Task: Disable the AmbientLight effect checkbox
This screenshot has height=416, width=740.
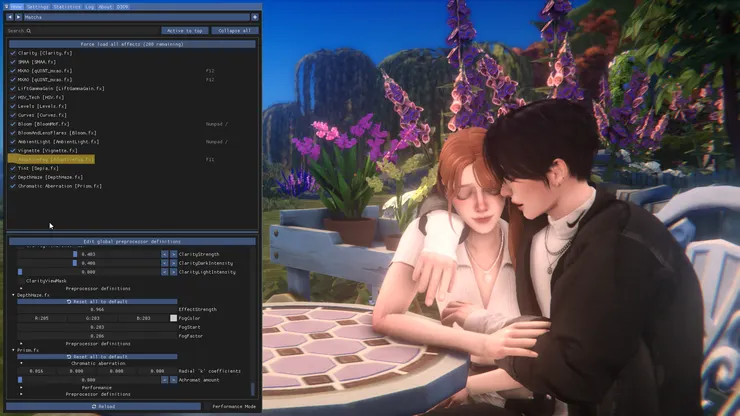Action: (x=13, y=142)
